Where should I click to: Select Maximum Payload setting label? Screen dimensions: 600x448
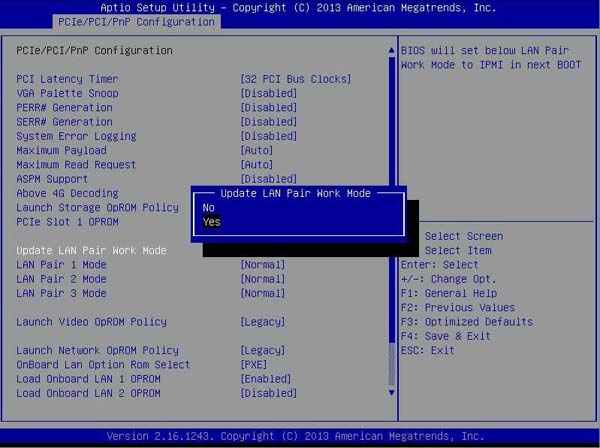pyautogui.click(x=61, y=150)
